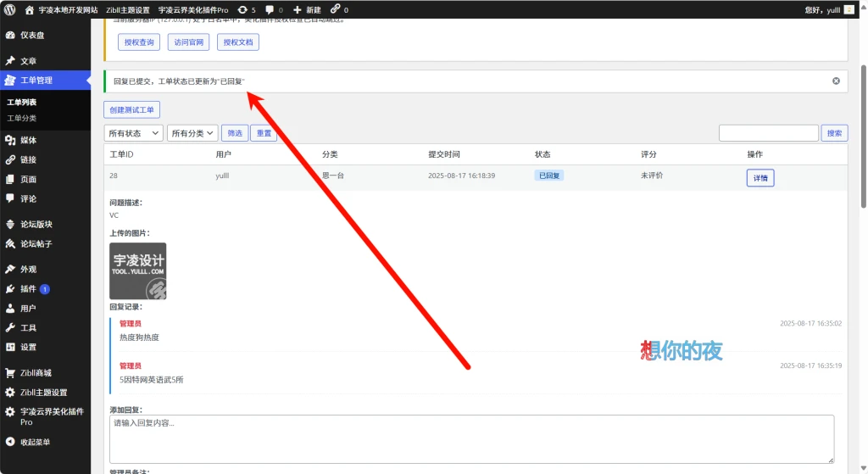
Task: Click the user avatar in admin bar
Action: pos(849,10)
